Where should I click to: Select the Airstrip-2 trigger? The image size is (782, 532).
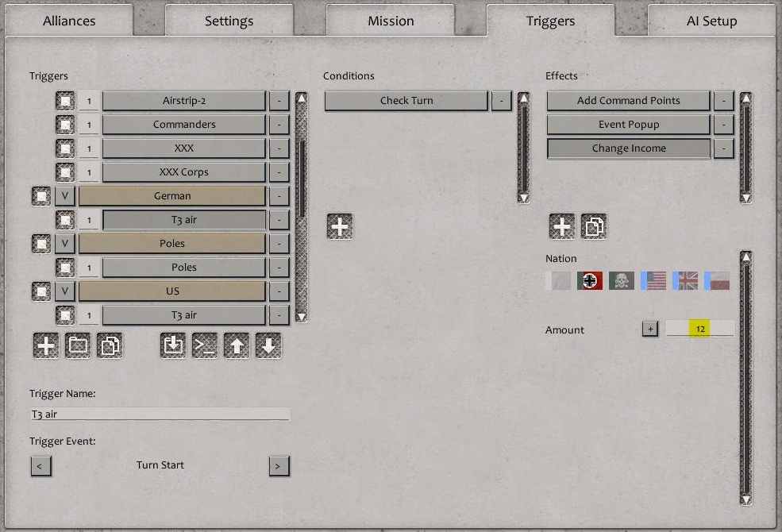(x=184, y=101)
